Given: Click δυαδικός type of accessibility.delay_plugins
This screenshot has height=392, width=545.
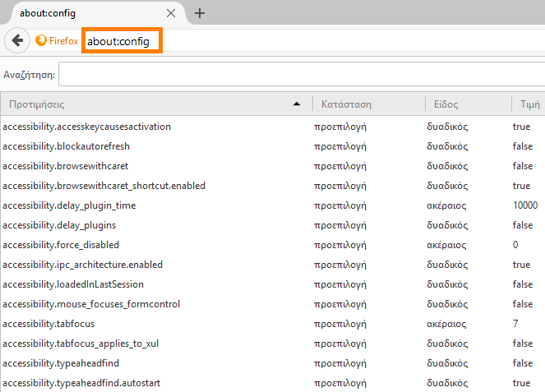Looking at the screenshot, I should click(x=447, y=225).
